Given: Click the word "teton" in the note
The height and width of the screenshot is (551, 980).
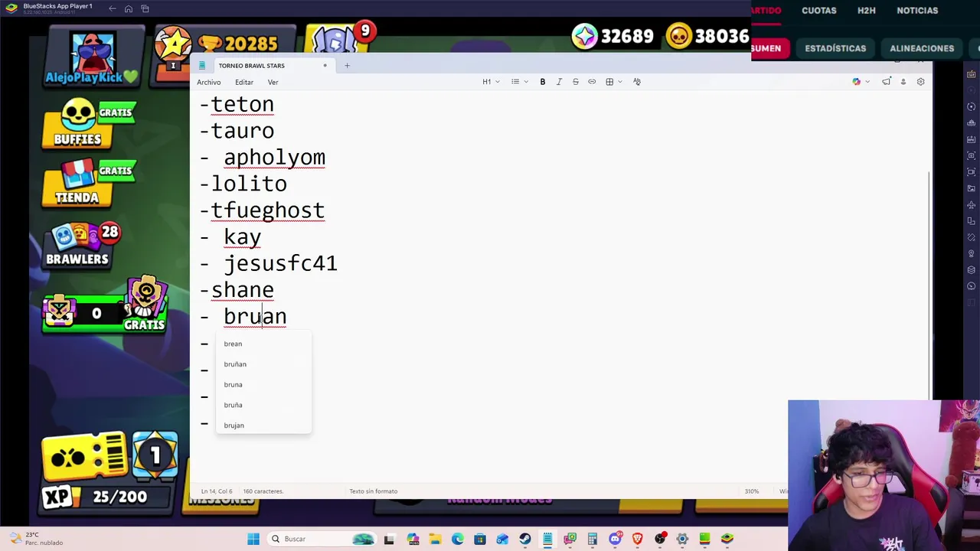Looking at the screenshot, I should click(242, 104).
